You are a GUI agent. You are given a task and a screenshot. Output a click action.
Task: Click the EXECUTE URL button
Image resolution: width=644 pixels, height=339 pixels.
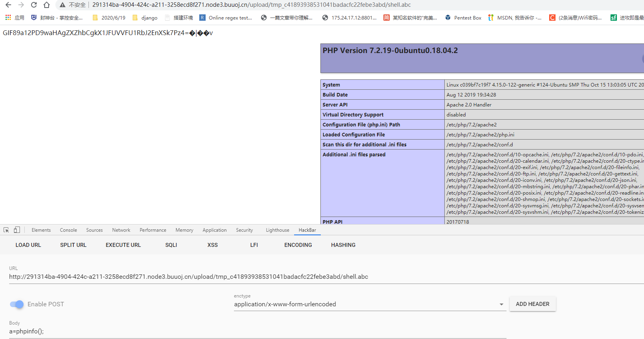click(123, 245)
